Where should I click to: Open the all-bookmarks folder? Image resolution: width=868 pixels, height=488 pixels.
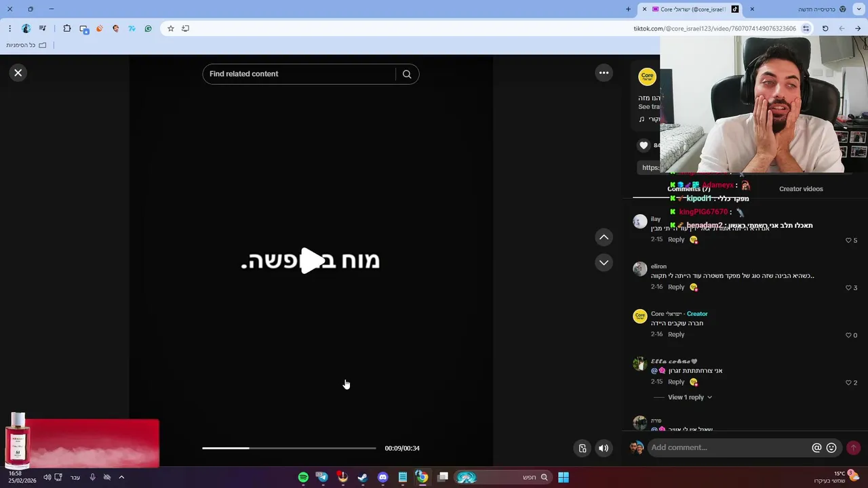coord(26,45)
